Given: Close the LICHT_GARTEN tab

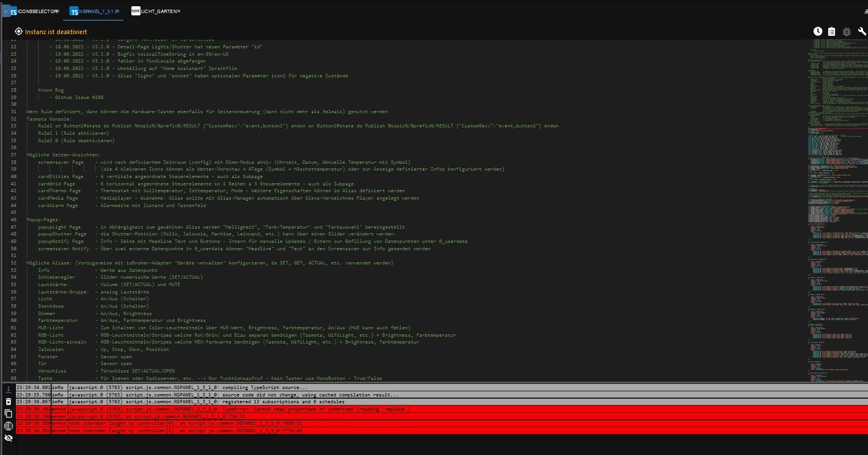Looking at the screenshot, I should pos(179,11).
